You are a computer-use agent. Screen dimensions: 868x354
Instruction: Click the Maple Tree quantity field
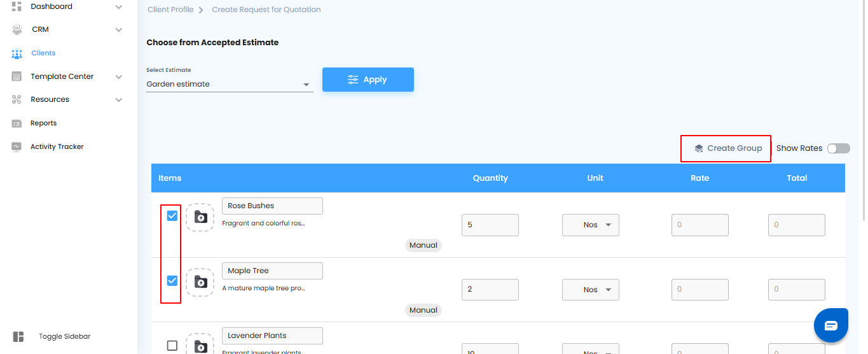[x=490, y=290]
